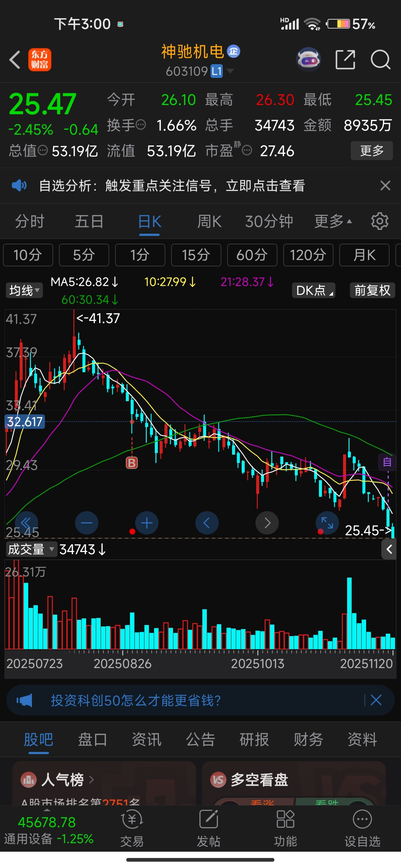Tap the speaker icon beside 自选分析

coord(19,185)
